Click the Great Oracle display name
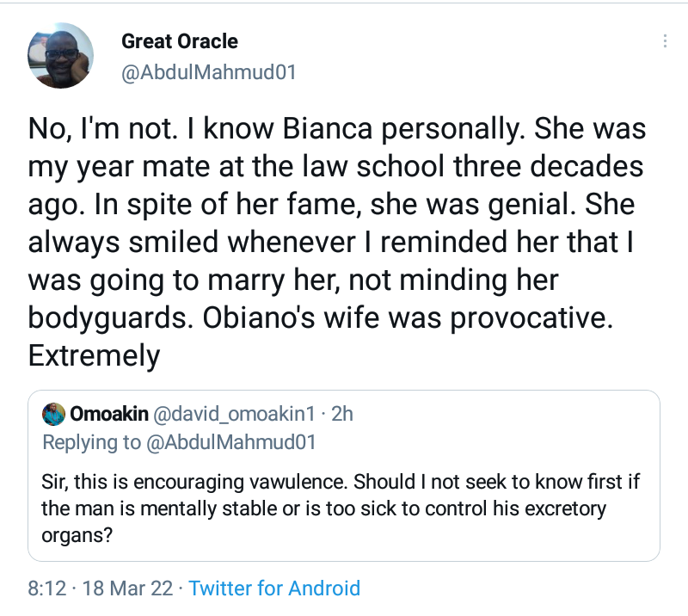688x616 pixels. coord(180,41)
